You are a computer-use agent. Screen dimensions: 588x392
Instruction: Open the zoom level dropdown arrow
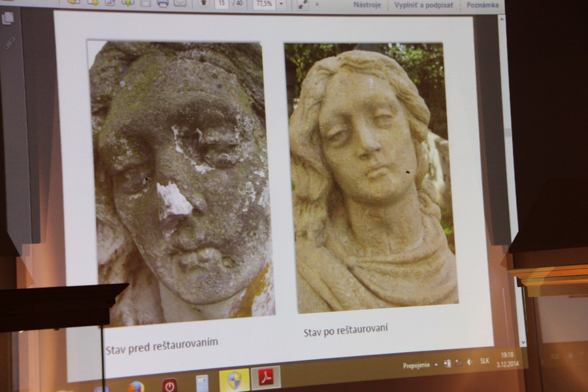tap(281, 5)
